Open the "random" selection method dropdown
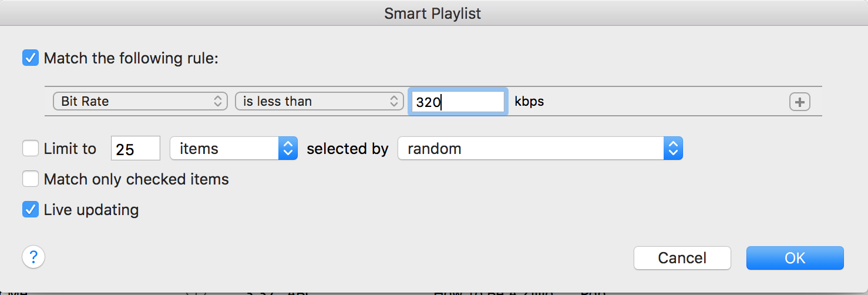Image resolution: width=868 pixels, height=295 pixels. (x=539, y=149)
